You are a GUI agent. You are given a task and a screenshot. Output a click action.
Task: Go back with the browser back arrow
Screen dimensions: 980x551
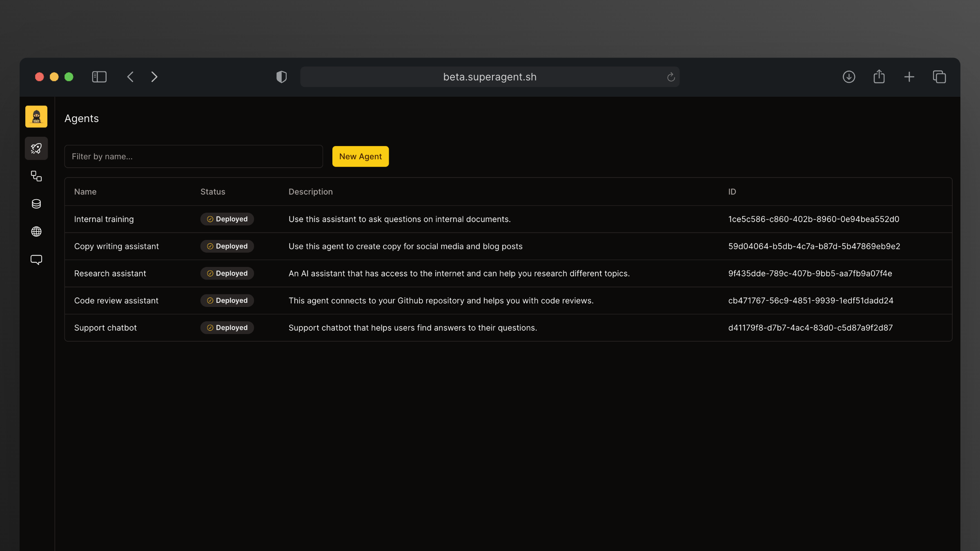(x=130, y=77)
